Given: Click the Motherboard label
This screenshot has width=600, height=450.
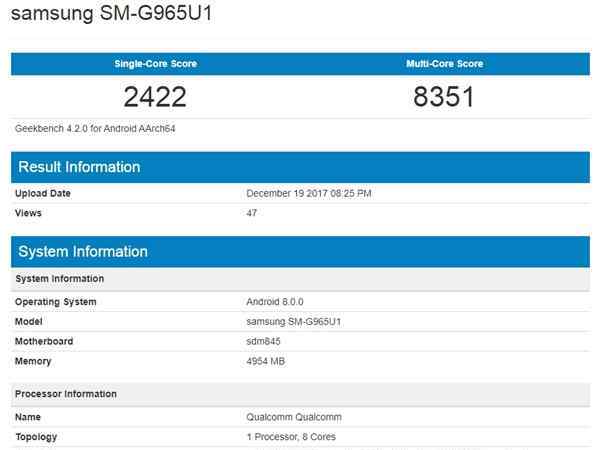Looking at the screenshot, I should 44,341.
